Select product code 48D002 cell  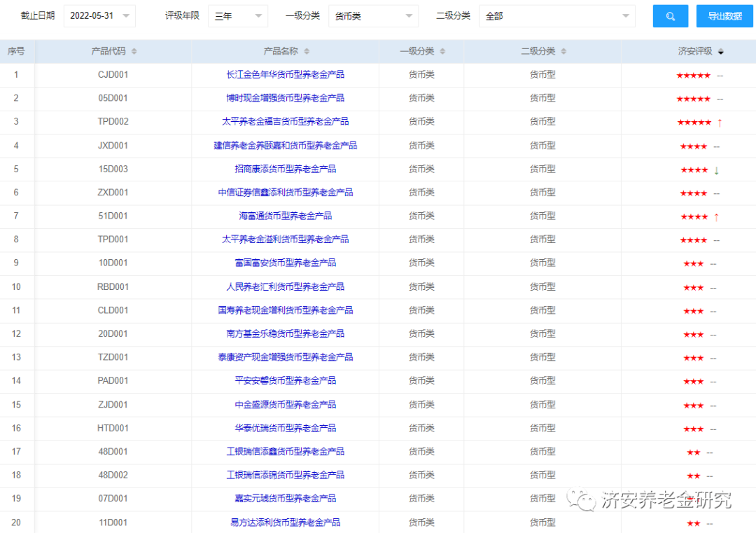point(113,475)
